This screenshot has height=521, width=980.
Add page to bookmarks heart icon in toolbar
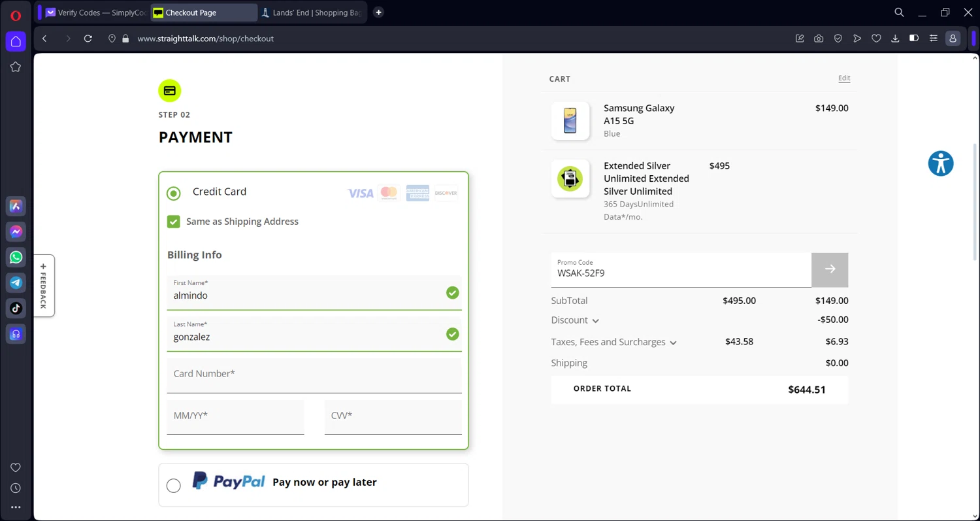coord(876,39)
